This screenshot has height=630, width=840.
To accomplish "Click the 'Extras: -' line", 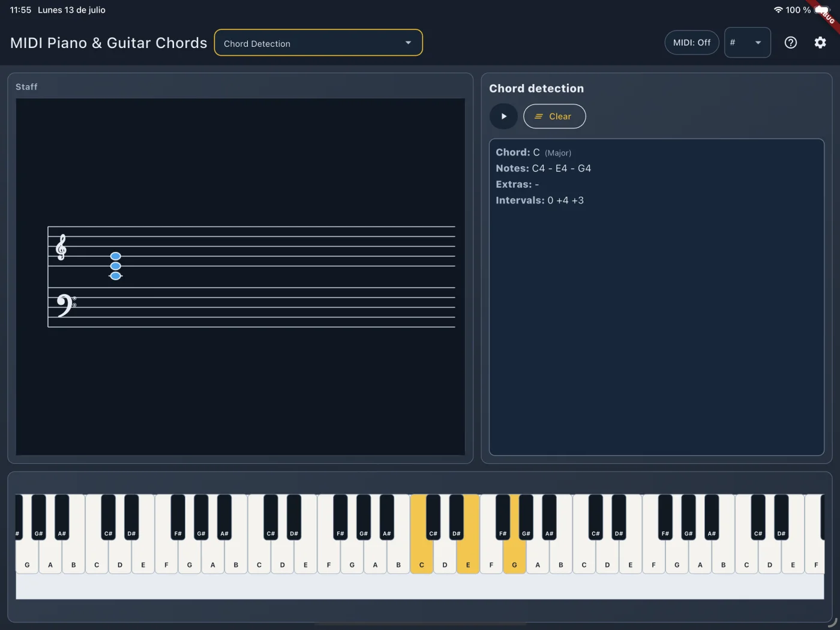I will coord(517,184).
